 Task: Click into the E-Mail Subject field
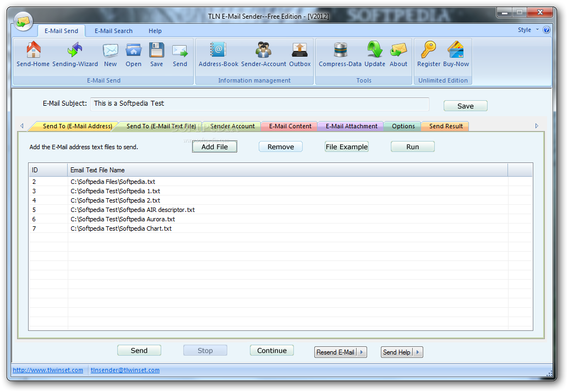(259, 104)
